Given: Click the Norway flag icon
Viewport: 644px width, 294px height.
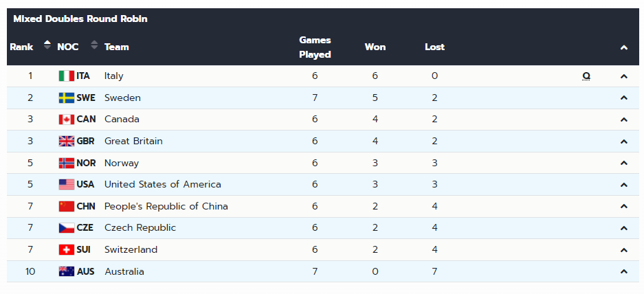Looking at the screenshot, I should pyautogui.click(x=67, y=163).
